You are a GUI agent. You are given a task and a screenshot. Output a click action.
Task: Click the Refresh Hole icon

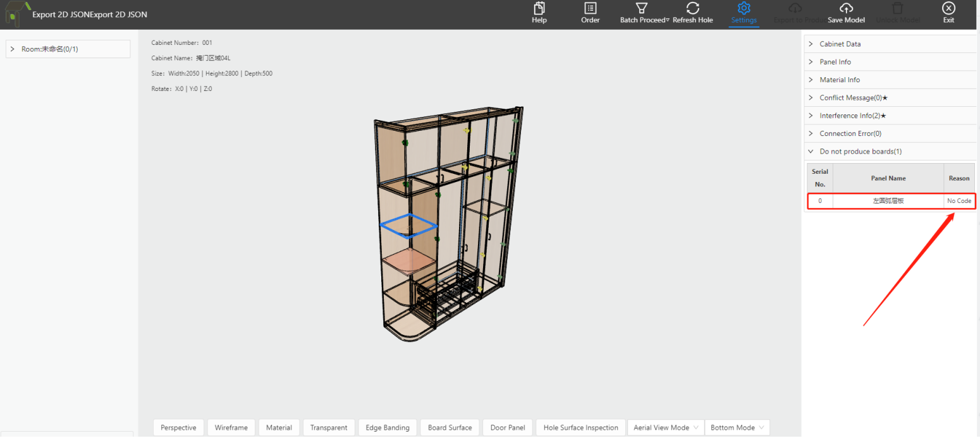point(692,8)
